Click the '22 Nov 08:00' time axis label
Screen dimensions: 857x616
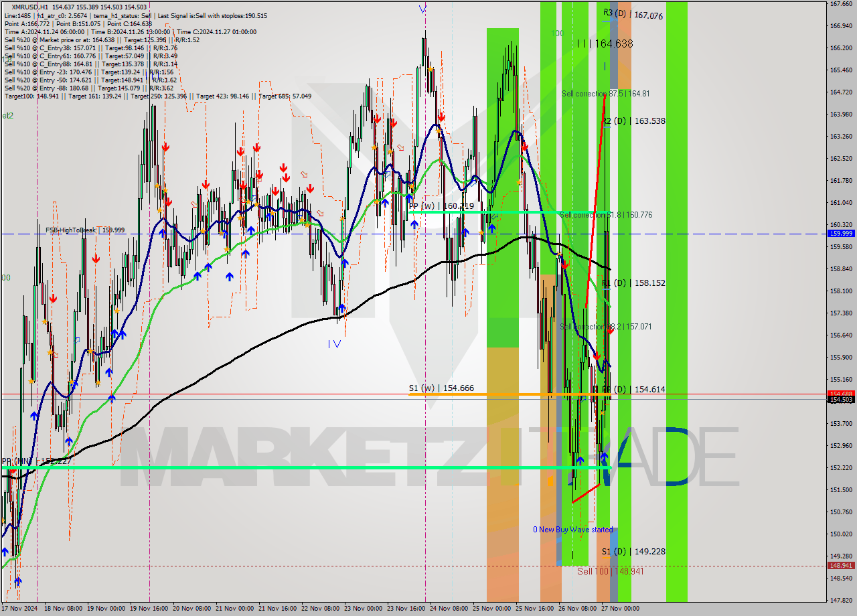pyautogui.click(x=321, y=609)
